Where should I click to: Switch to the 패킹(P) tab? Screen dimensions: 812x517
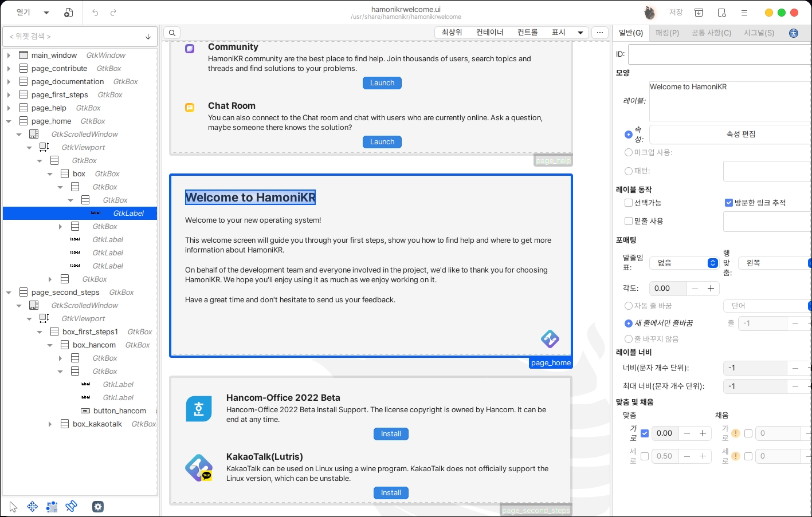[x=667, y=33]
